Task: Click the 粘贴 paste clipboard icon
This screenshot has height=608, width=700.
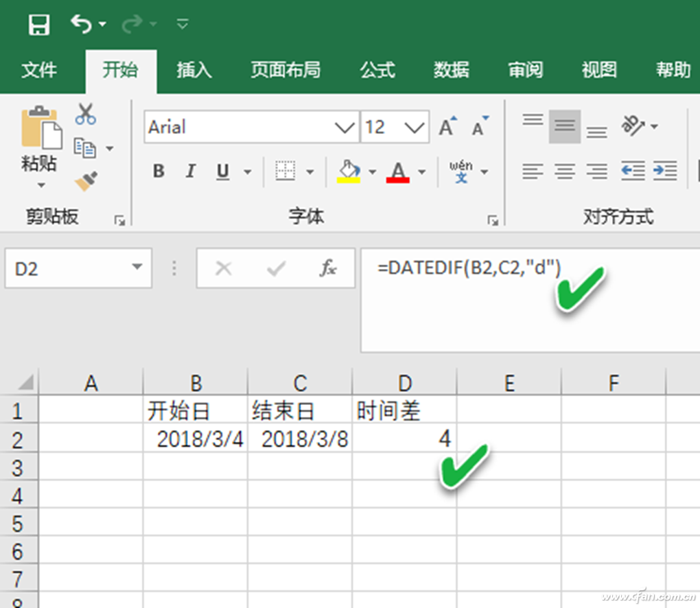Action: (x=41, y=128)
